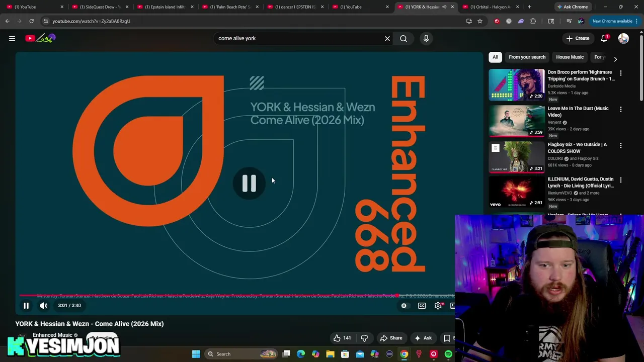Image resolution: width=644 pixels, height=362 pixels.
Task: Toggle the autoplay switch in the player
Action: click(404, 305)
